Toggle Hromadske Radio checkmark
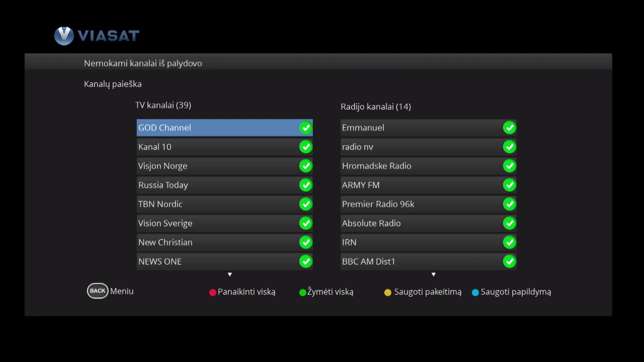 click(509, 166)
